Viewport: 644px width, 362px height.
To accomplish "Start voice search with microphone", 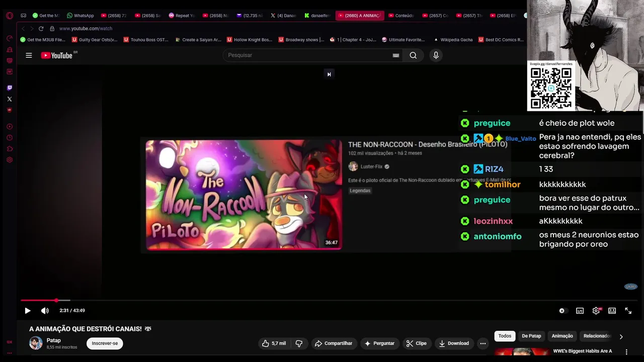I will [x=436, y=55].
